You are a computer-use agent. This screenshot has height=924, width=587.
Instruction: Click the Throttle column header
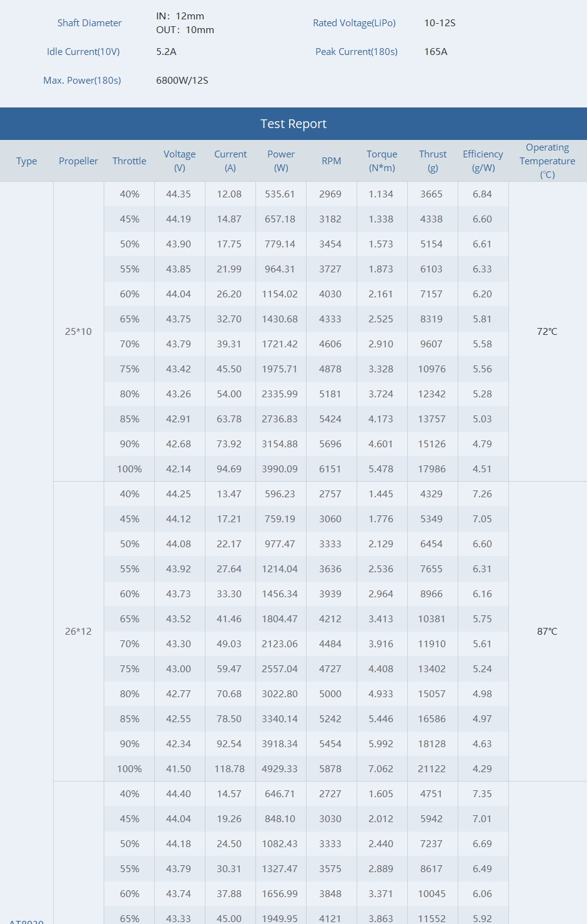[x=129, y=161]
